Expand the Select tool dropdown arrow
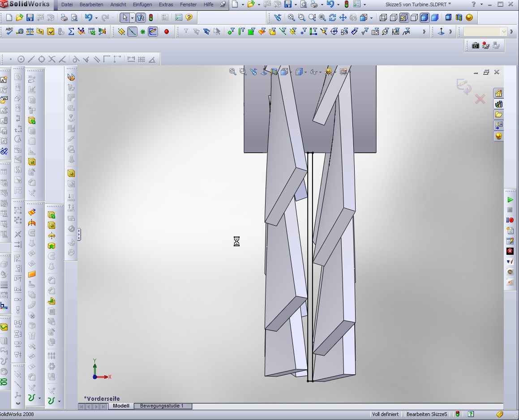Image resolution: width=519 pixels, height=420 pixels. (132, 18)
